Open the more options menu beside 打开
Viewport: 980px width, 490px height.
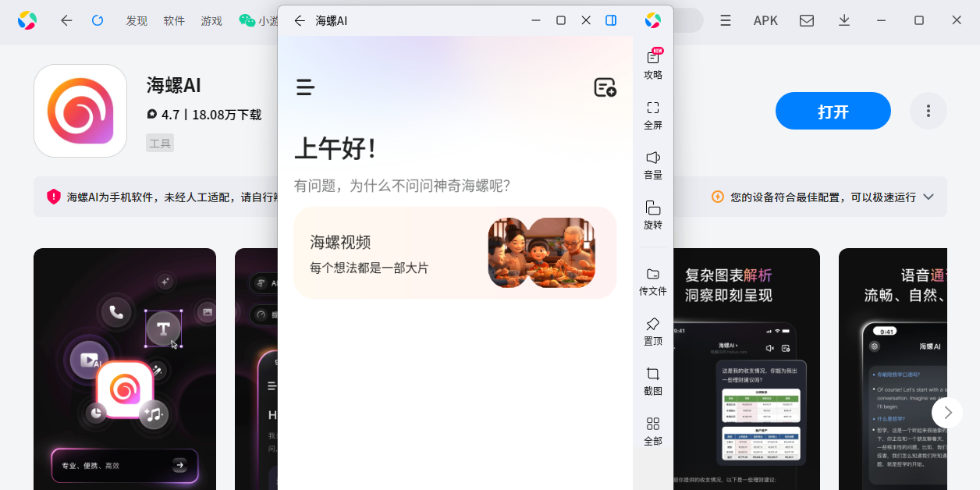pyautogui.click(x=929, y=111)
